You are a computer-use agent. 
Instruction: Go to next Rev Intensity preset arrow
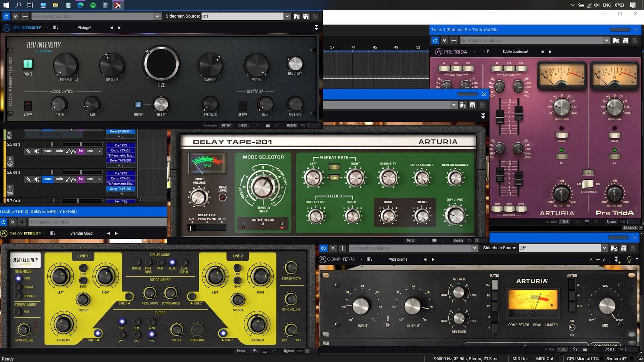pos(119,28)
